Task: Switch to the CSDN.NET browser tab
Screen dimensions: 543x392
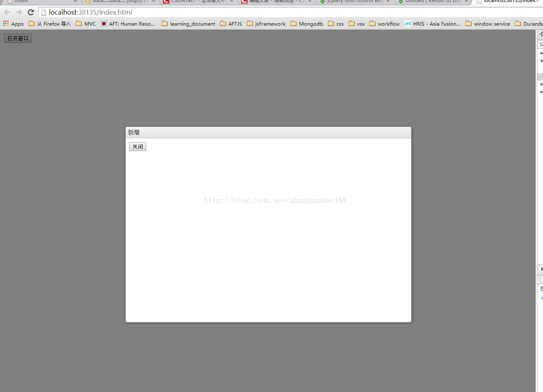Action: pos(198,2)
